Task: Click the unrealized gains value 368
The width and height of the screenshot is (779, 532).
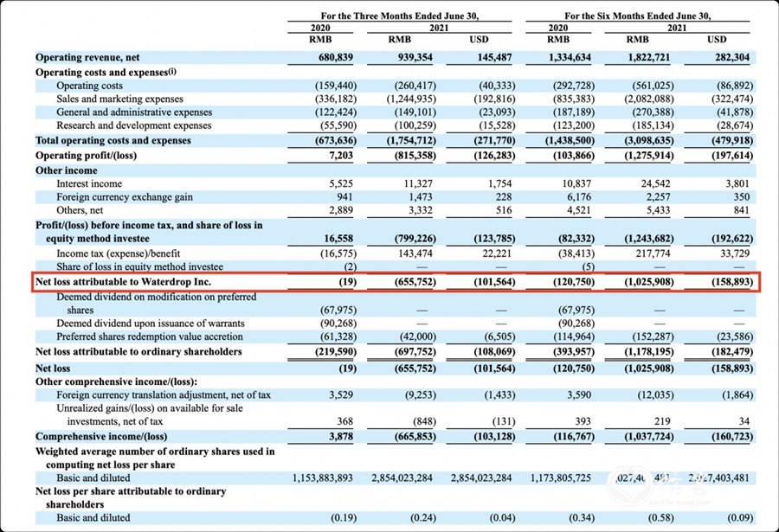Action: [344, 422]
